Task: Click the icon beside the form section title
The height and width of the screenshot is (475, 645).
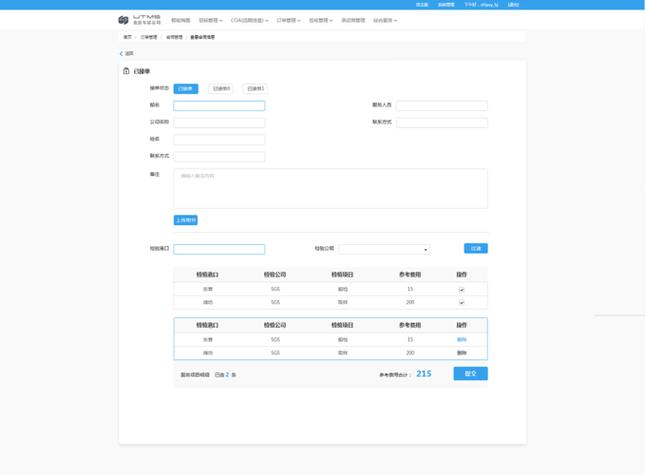Action: 126,71
